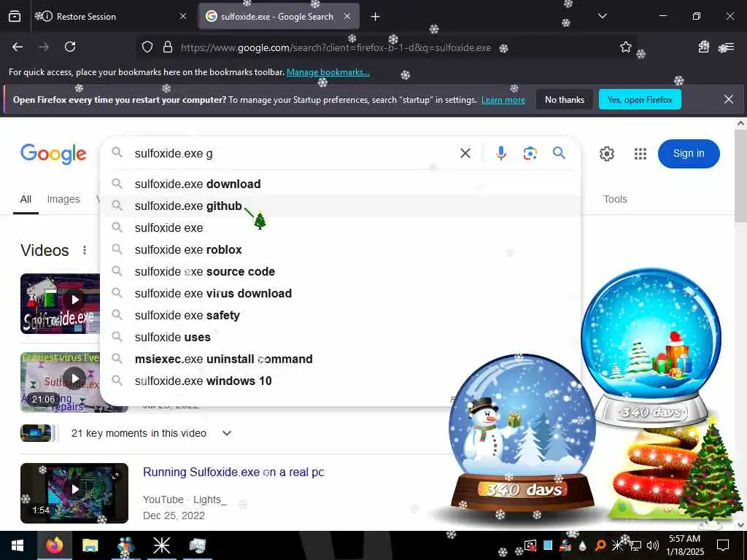
Task: Submit search with blue magnifier icon
Action: (x=559, y=153)
